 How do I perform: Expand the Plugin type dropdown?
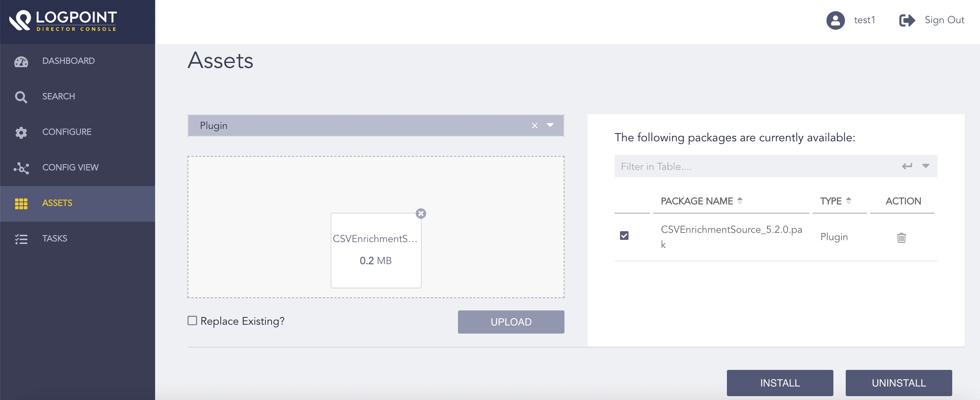550,125
